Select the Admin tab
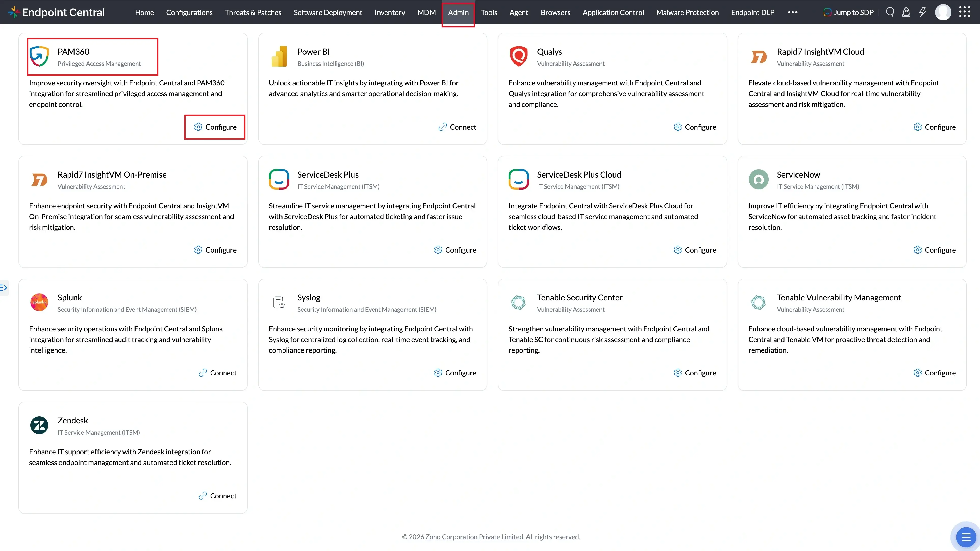The height and width of the screenshot is (551, 980). pos(458,12)
